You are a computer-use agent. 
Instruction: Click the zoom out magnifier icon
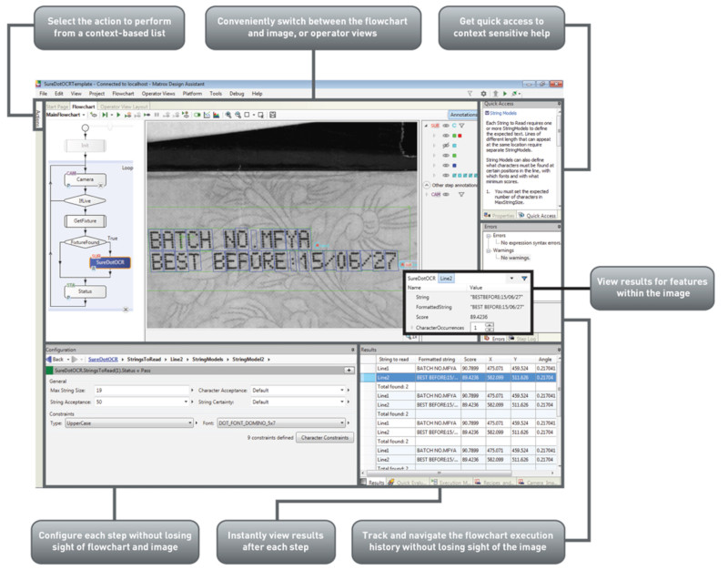tap(238, 115)
